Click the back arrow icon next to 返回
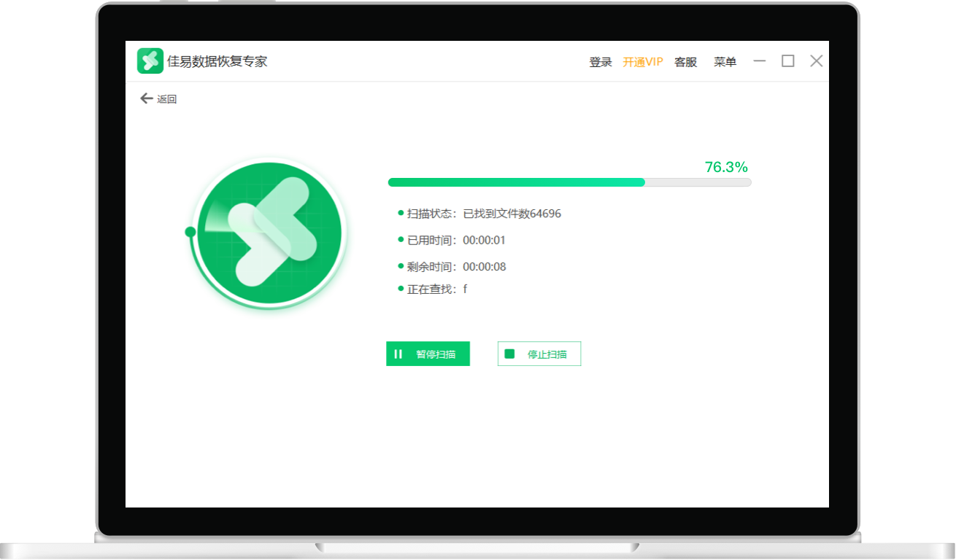 click(x=146, y=98)
